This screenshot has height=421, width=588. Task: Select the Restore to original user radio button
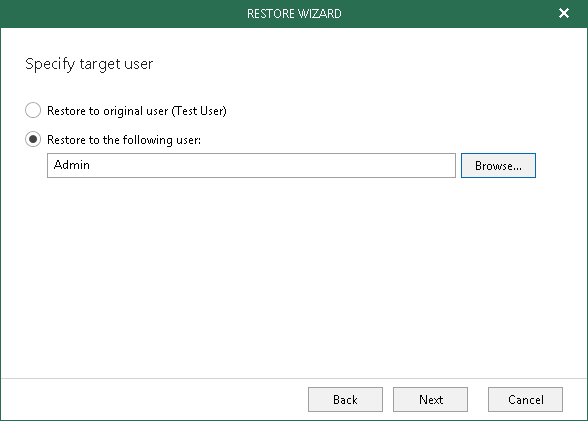(33, 110)
